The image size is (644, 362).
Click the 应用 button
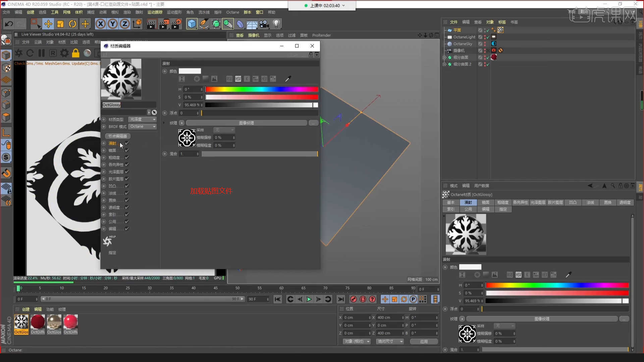click(424, 341)
